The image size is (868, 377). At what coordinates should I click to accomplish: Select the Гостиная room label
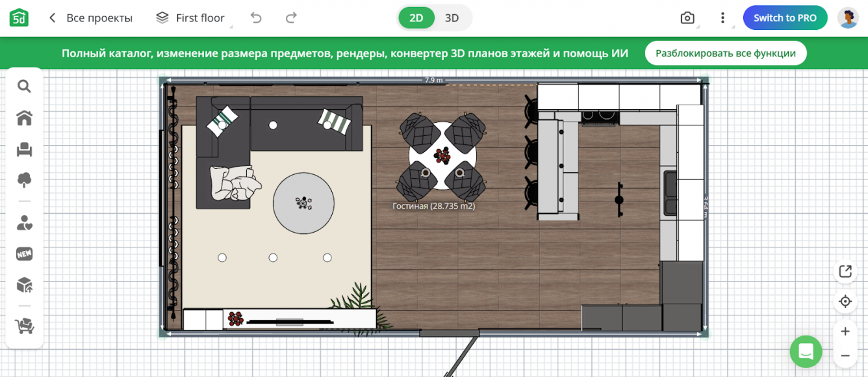433,206
